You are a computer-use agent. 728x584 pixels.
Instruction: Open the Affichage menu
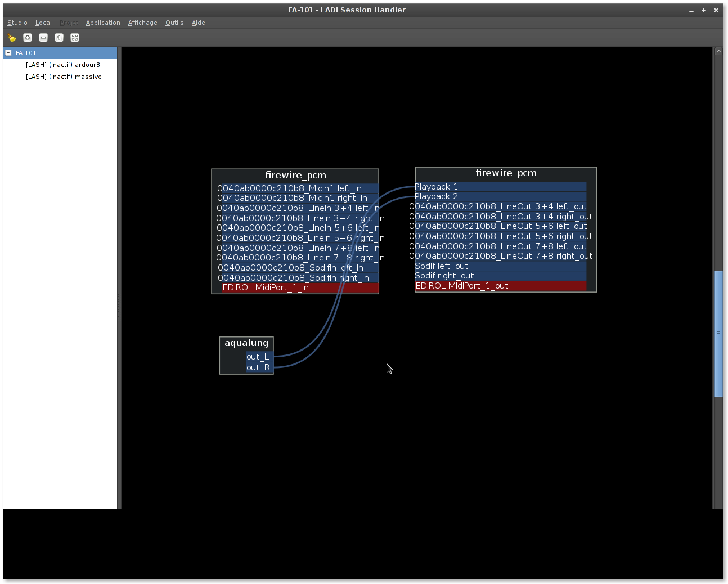point(142,23)
